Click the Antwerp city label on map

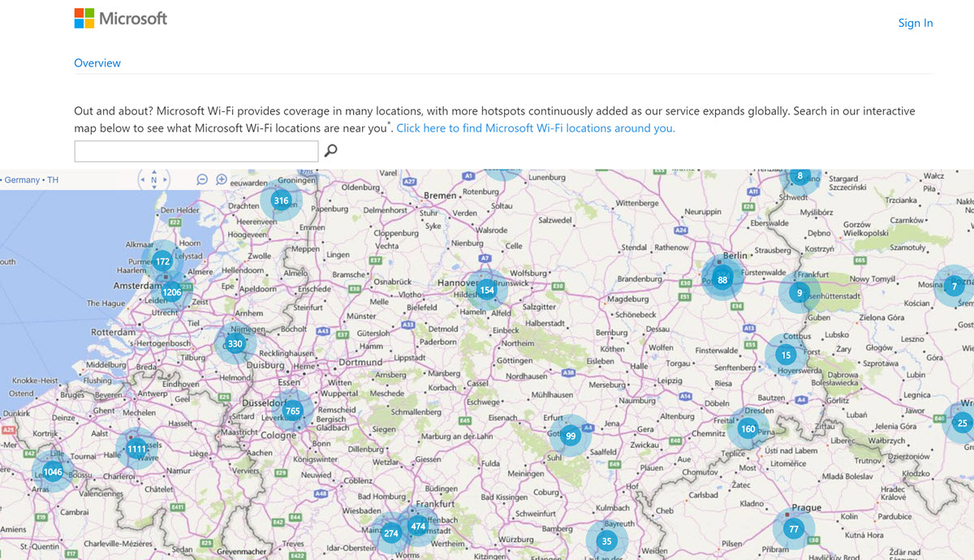153,394
